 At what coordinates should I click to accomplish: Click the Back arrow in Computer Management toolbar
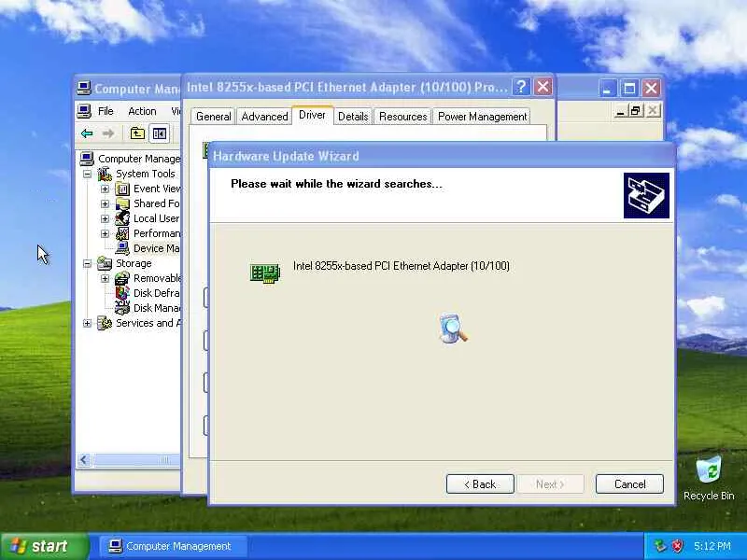tap(87, 133)
